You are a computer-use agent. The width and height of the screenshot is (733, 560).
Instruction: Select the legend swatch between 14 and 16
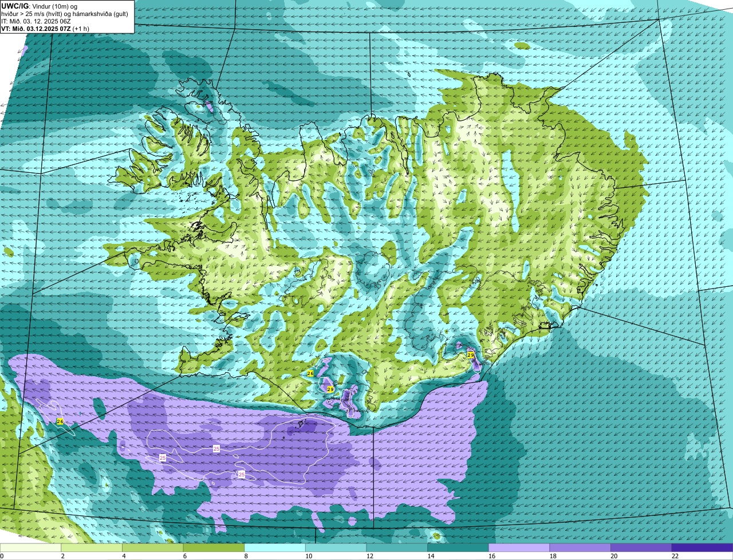(458, 547)
